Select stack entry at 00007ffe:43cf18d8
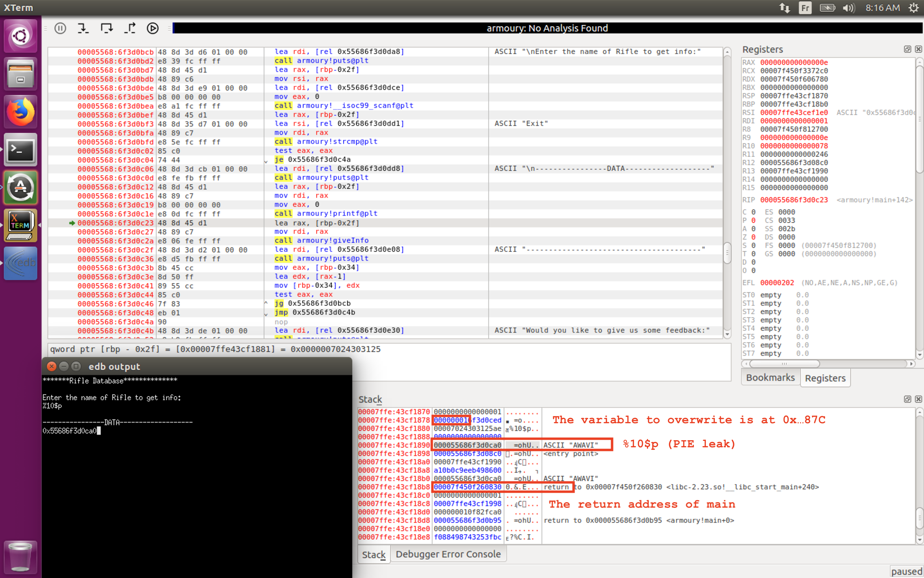 point(636,520)
